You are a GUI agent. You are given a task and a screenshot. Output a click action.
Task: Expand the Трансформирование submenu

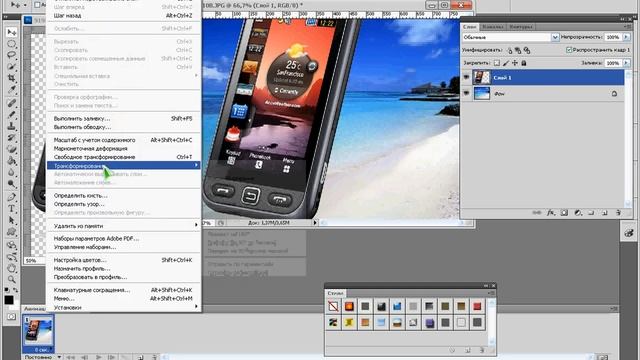[123, 165]
